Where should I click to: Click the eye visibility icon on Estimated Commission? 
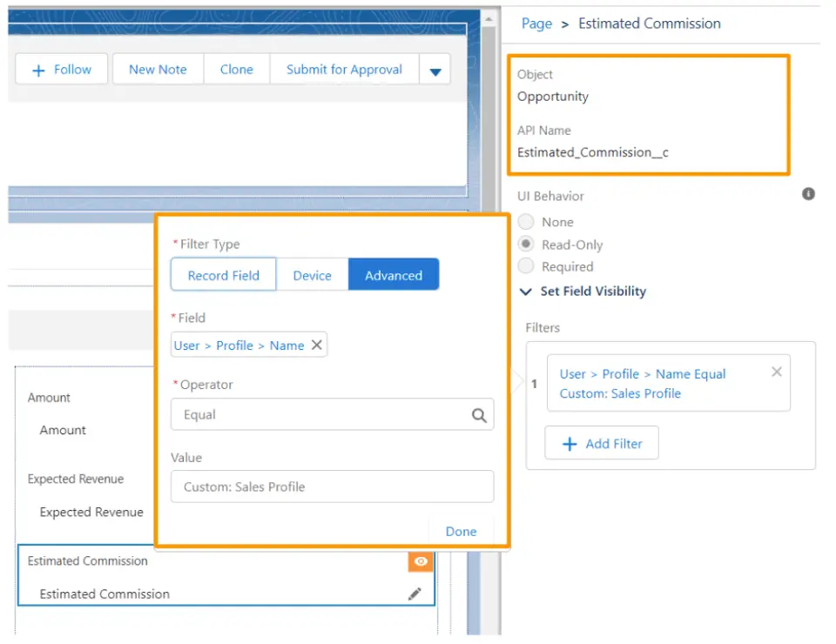coord(421,561)
